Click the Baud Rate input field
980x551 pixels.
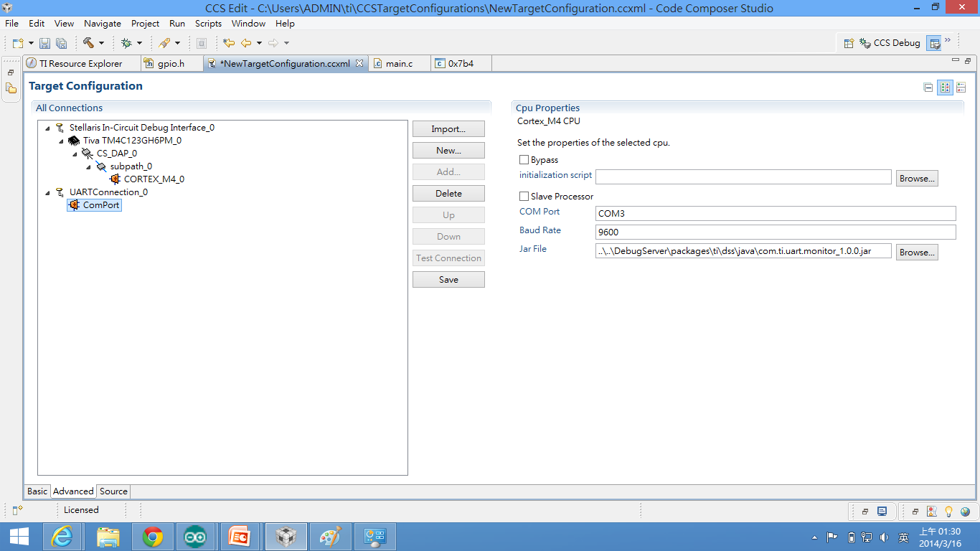click(776, 232)
